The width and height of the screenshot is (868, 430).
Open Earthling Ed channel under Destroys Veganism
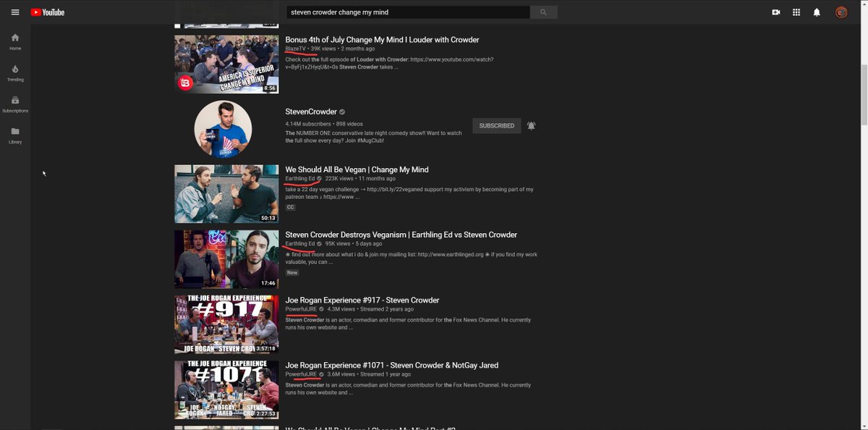point(300,244)
